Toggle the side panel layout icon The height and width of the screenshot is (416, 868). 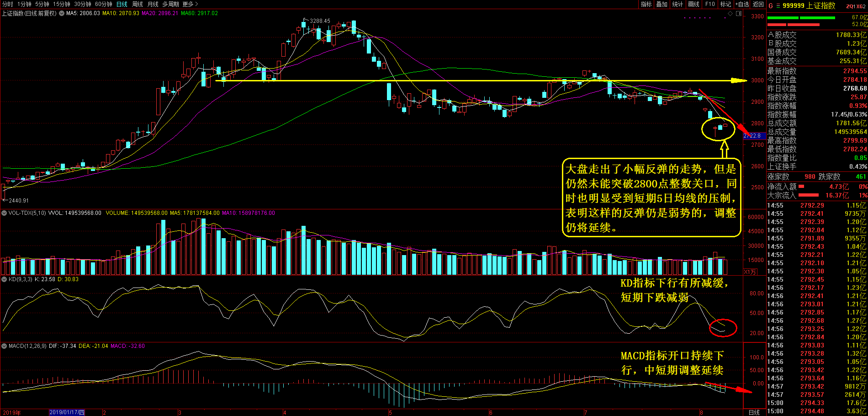738,14
